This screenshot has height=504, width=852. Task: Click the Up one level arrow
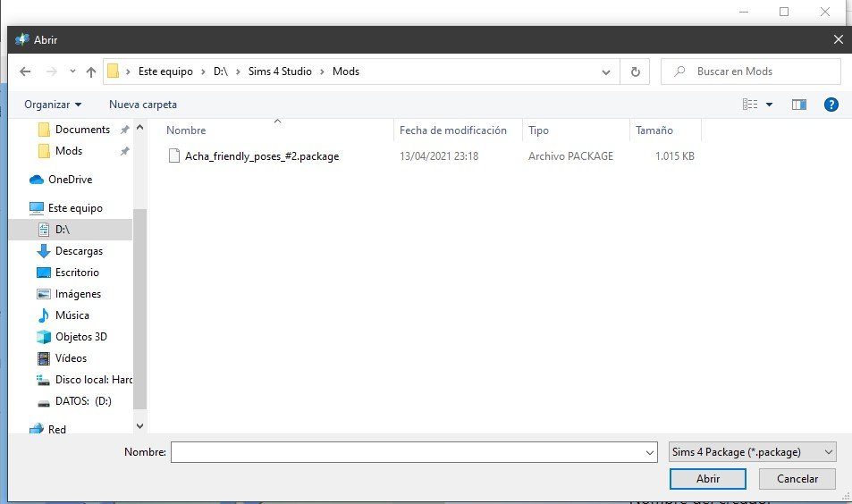pos(91,71)
